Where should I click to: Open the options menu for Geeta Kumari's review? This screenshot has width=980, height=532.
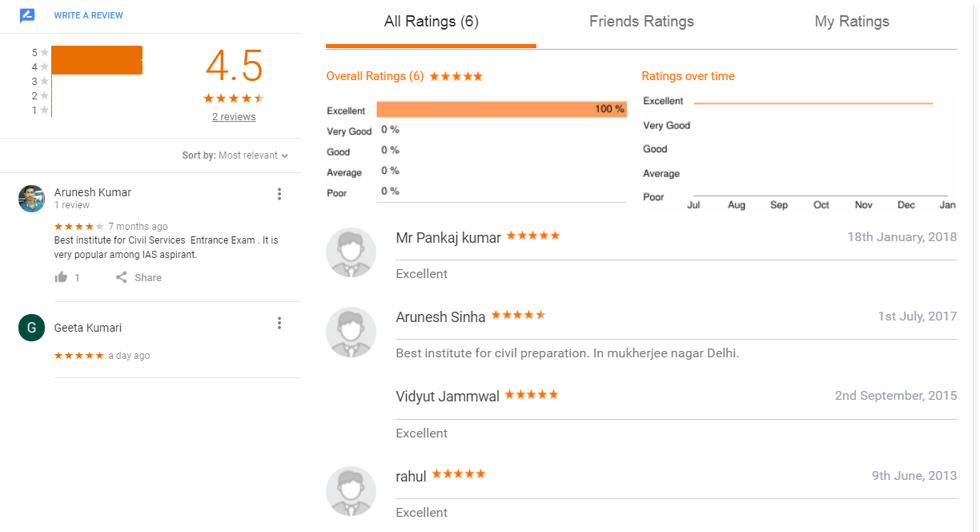[279, 323]
